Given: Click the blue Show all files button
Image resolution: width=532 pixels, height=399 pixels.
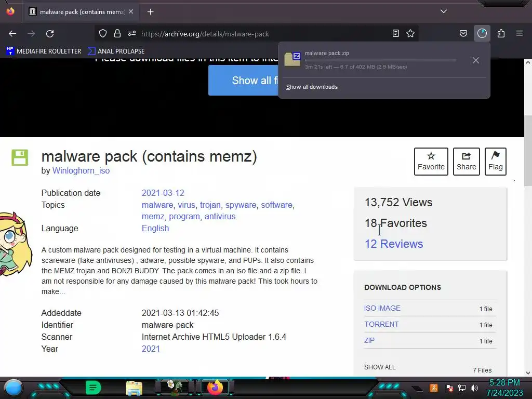Looking at the screenshot, I should coord(243,81).
